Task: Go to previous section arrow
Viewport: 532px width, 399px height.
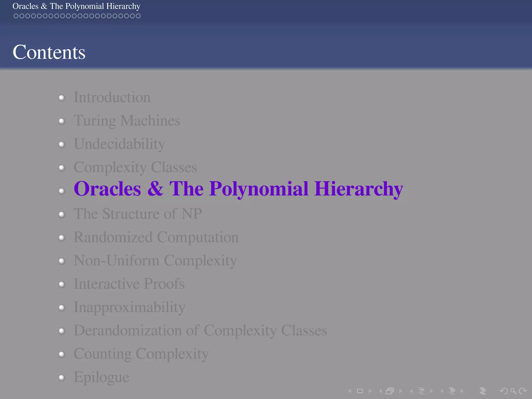Action: (442, 391)
